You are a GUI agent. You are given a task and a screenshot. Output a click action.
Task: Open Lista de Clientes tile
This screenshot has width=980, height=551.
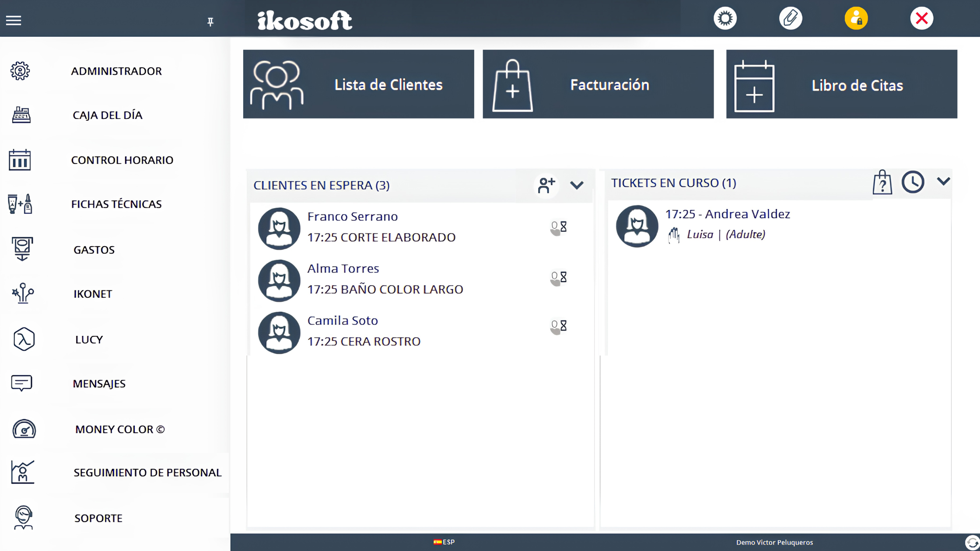pos(358,84)
